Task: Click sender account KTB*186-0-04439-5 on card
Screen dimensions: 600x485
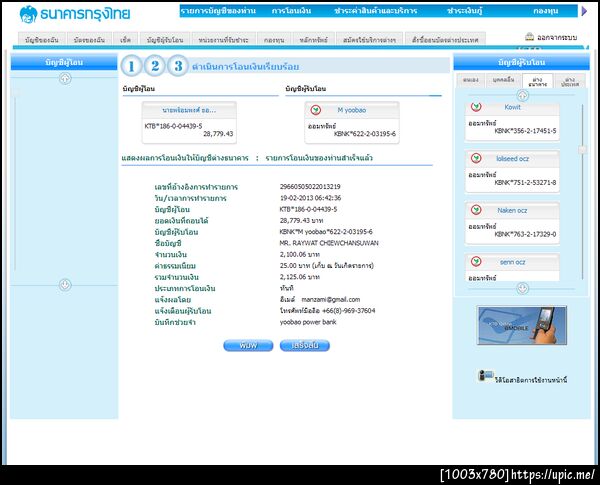Action: click(173, 126)
